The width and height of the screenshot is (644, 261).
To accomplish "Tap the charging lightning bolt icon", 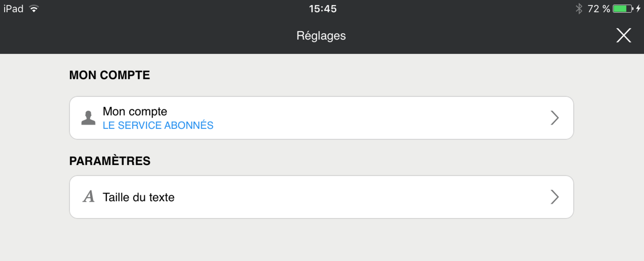I will coord(638,8).
